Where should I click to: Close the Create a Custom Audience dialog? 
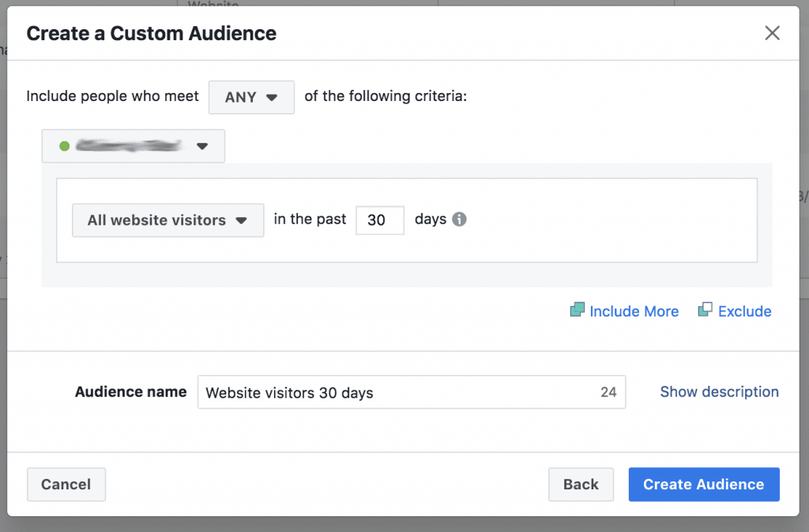pos(772,33)
